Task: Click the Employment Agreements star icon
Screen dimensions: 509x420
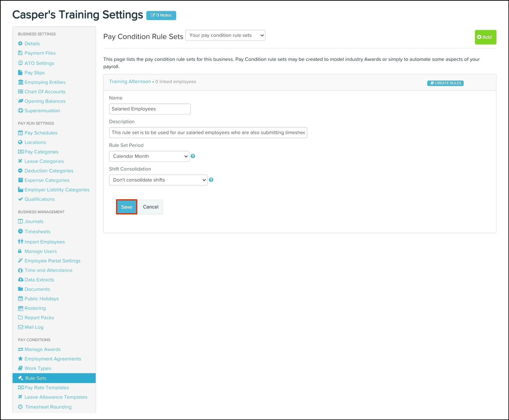Action: point(20,359)
